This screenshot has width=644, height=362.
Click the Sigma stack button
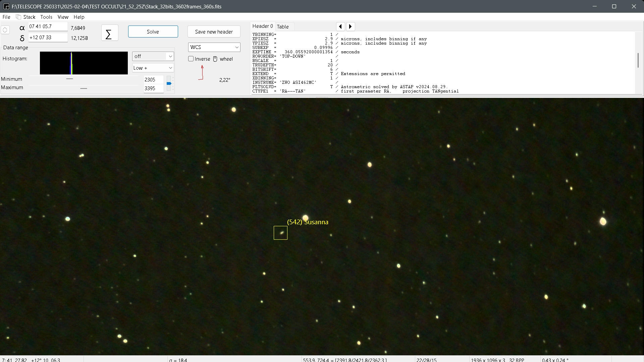tap(109, 33)
